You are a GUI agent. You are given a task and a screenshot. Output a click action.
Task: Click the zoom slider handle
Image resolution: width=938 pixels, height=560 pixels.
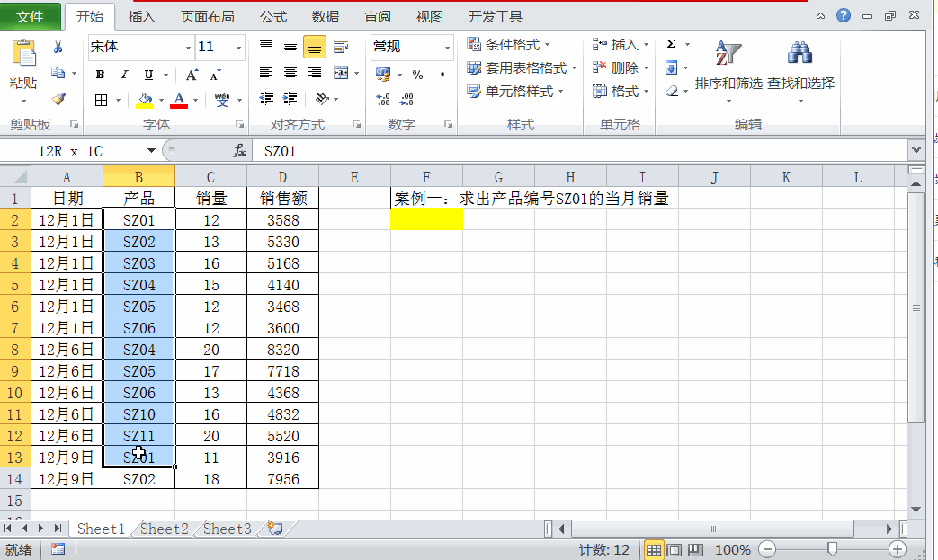coord(832,548)
